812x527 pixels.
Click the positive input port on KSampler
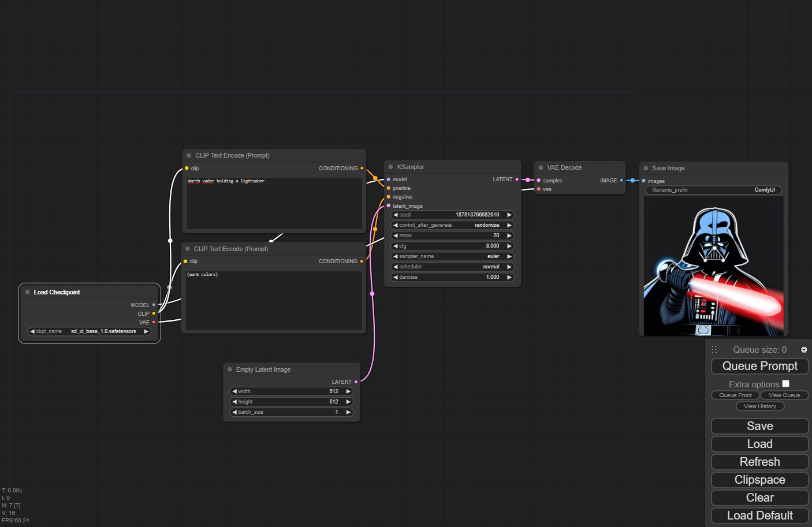tap(389, 188)
